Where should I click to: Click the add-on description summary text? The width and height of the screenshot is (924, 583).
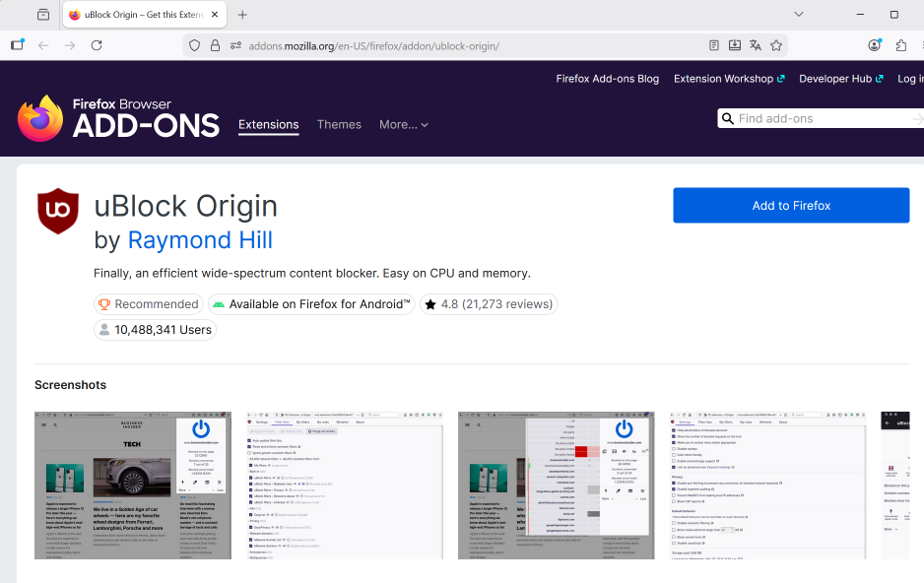click(311, 273)
